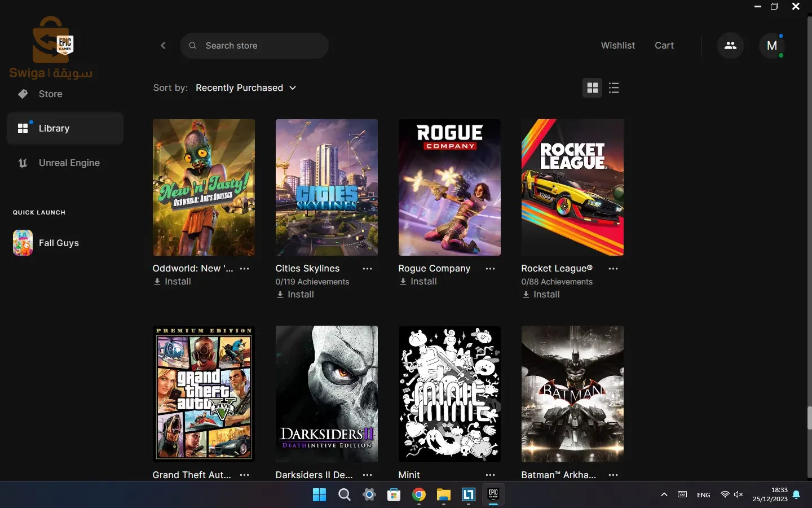The width and height of the screenshot is (812, 508).
Task: Open more options for Rocket League
Action: 613,269
